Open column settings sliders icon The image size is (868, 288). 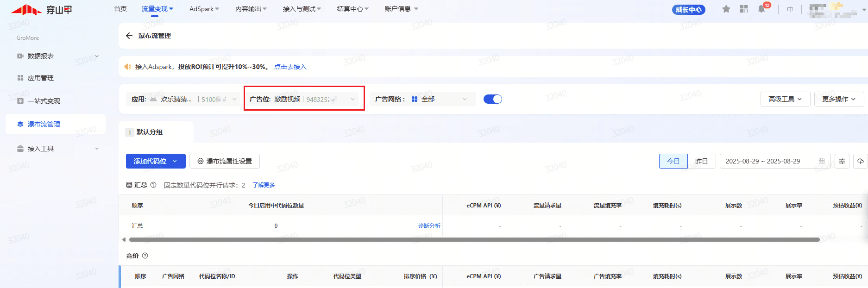coord(842,161)
